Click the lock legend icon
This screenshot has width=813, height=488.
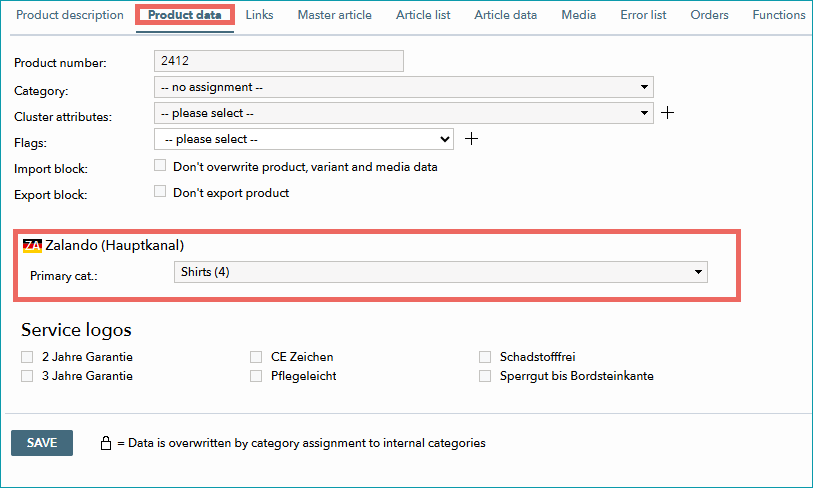pos(106,443)
